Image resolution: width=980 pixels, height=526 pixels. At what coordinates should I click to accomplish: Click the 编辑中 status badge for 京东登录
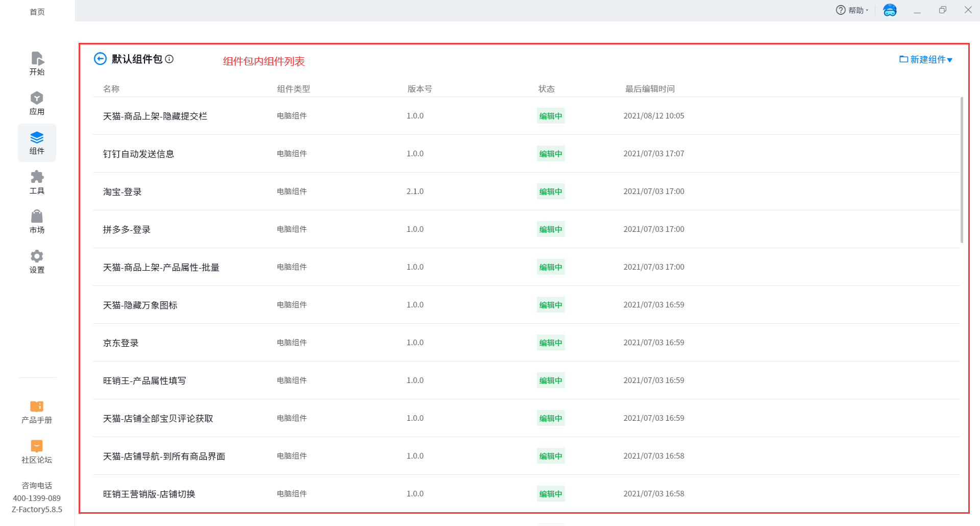coord(550,343)
